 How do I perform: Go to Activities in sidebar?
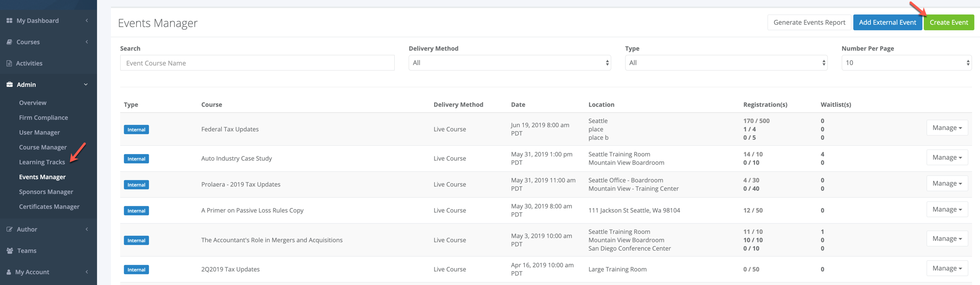29,63
